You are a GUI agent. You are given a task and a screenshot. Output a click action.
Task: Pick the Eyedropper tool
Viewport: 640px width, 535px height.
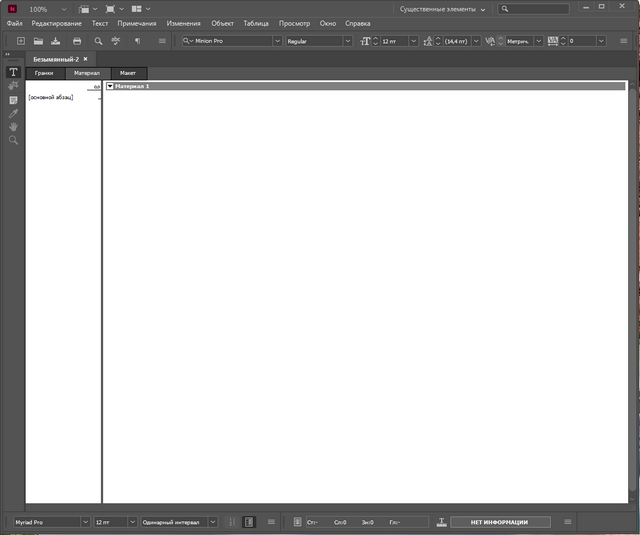[13, 114]
